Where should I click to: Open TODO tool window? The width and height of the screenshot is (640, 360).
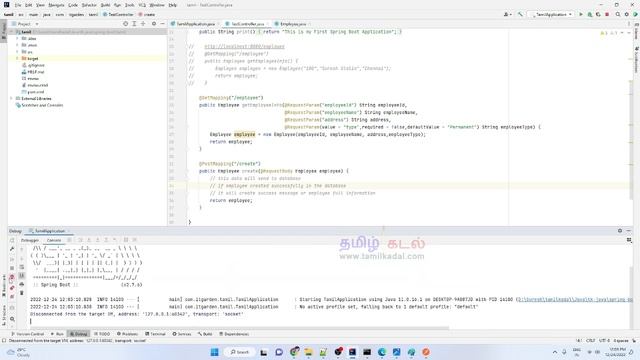pos(102,334)
